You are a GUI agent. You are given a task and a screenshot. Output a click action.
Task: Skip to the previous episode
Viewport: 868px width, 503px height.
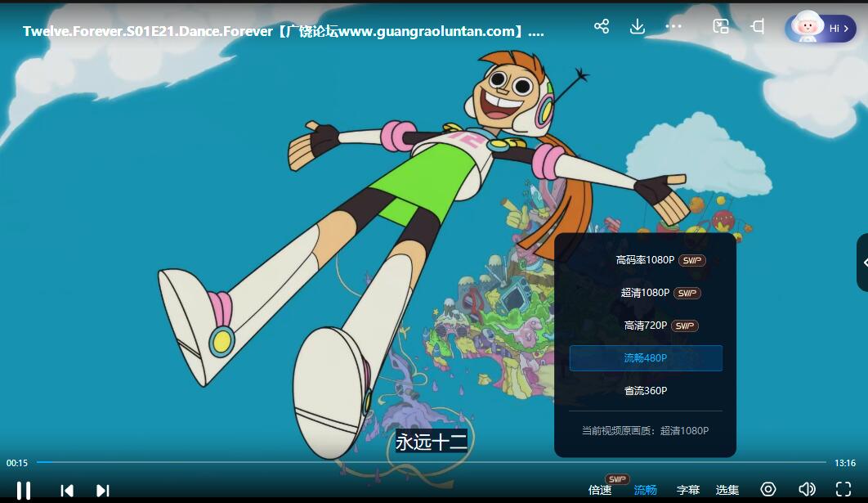pyautogui.click(x=67, y=490)
